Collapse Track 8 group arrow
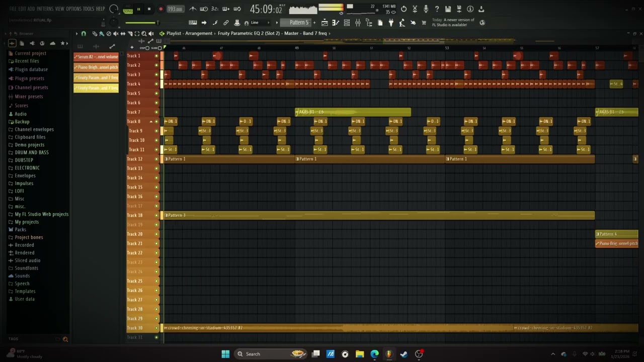This screenshot has height=362, width=644. (x=151, y=122)
